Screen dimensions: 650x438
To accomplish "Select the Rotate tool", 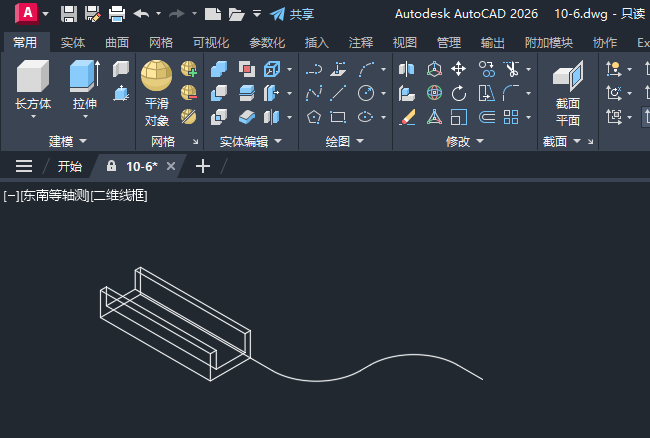I will (458, 93).
